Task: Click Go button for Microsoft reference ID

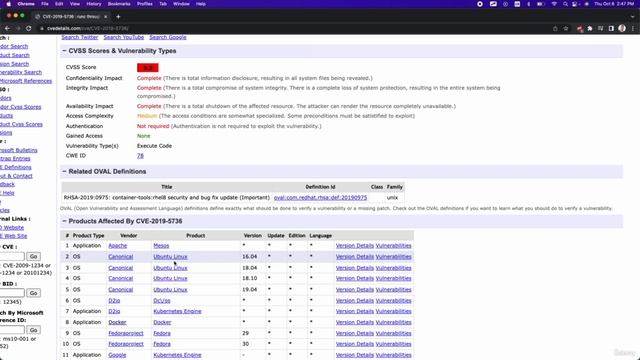Action: point(33,330)
